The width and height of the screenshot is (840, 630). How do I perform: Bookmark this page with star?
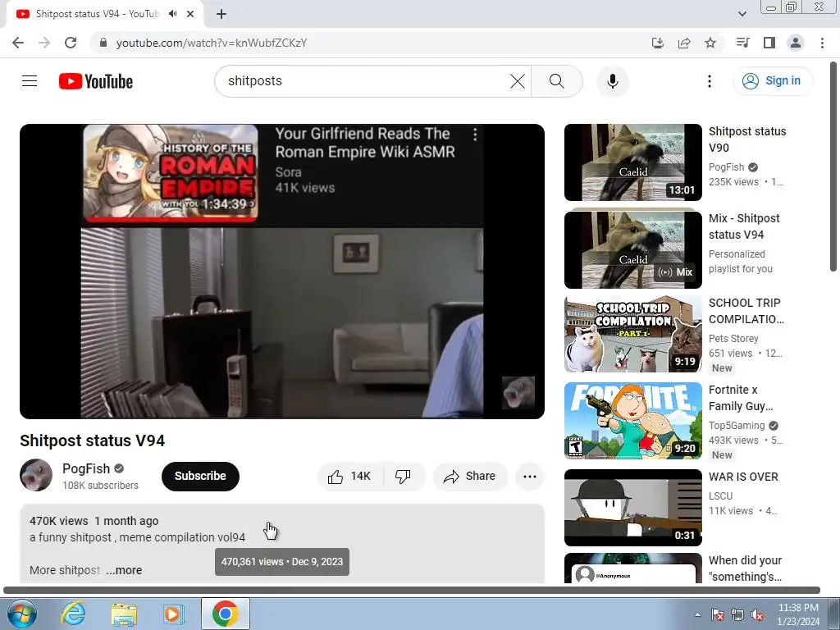tap(710, 43)
